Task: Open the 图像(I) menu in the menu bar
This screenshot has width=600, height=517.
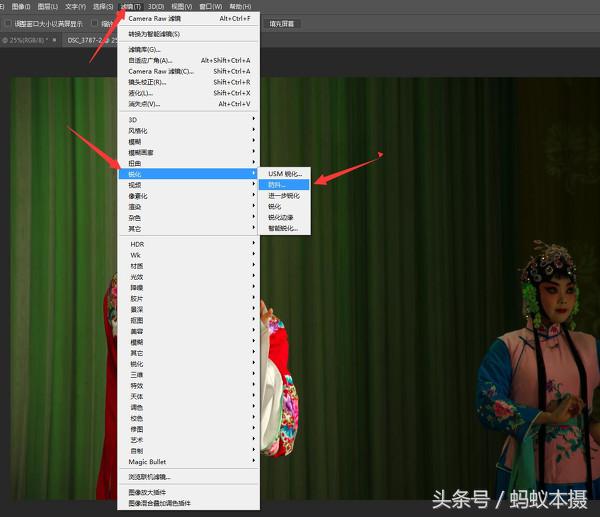Action: pyautogui.click(x=21, y=7)
